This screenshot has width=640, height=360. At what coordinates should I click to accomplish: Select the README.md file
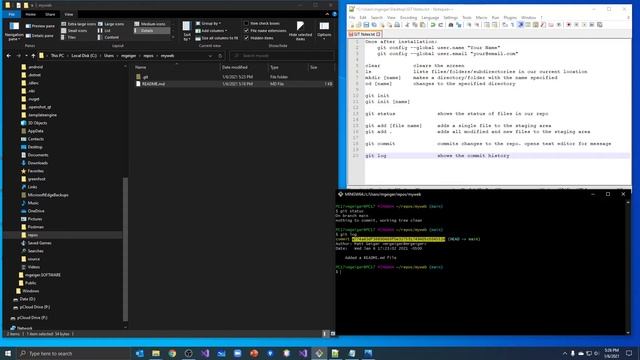pos(234,84)
